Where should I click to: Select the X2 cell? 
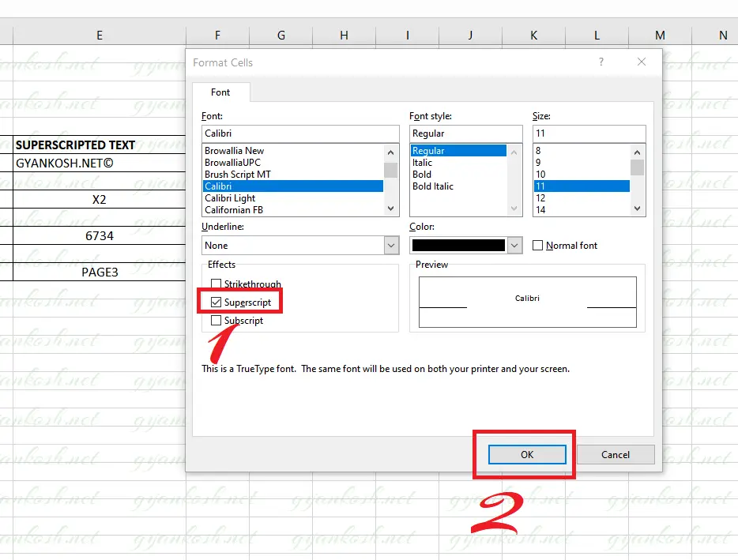pyautogui.click(x=100, y=200)
